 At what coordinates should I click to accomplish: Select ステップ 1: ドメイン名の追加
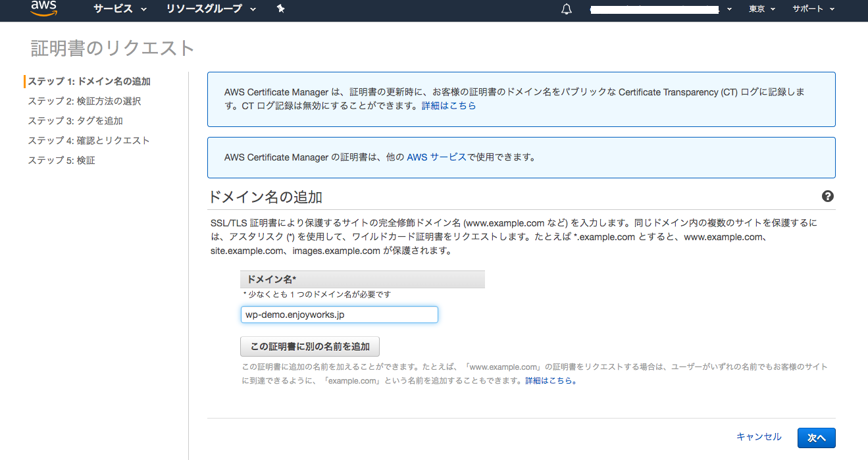[x=89, y=81]
